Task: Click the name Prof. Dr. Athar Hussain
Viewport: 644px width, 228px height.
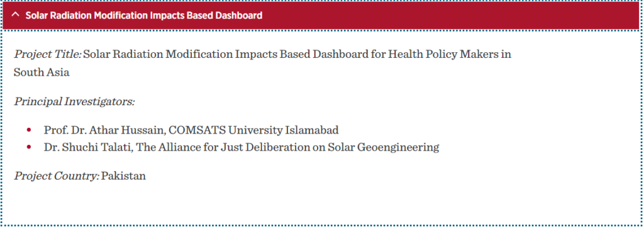Action: pos(104,130)
